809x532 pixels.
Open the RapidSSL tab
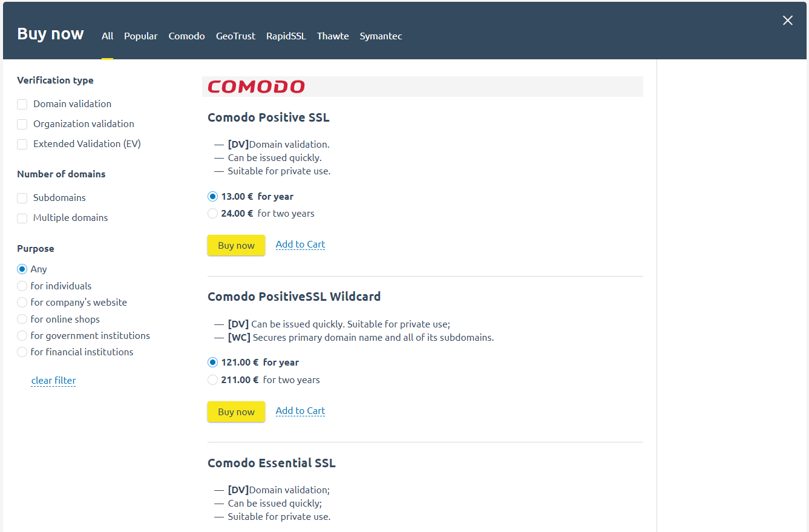pyautogui.click(x=286, y=36)
